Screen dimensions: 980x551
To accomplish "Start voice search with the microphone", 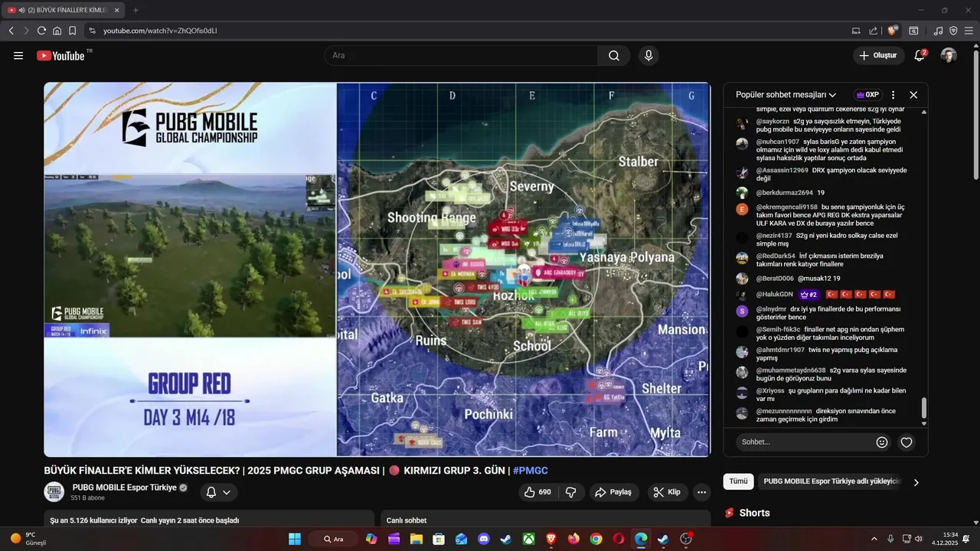I will click(648, 55).
